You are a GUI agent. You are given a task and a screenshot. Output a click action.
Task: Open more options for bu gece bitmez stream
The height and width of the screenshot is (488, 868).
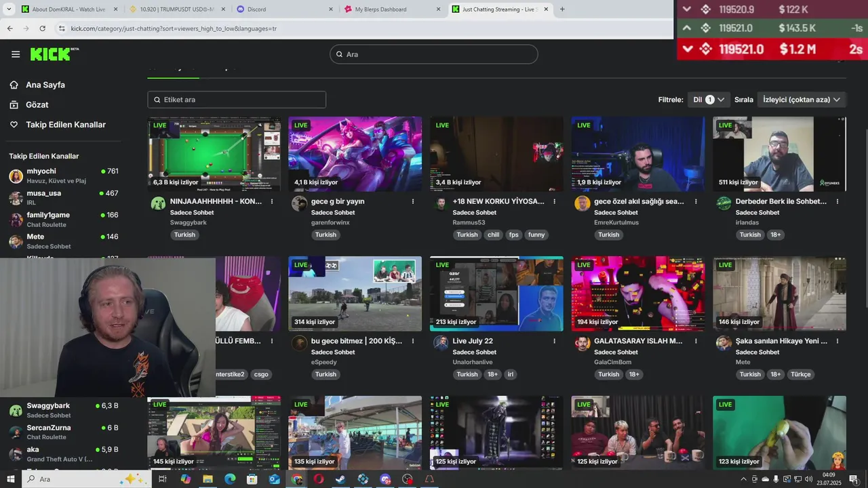click(413, 341)
